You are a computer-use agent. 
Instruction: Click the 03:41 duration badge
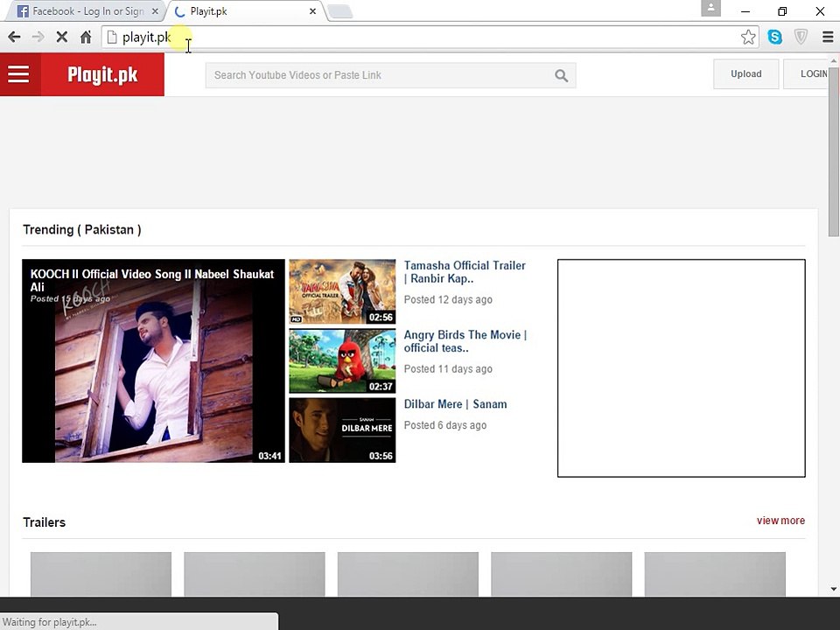[x=269, y=456]
